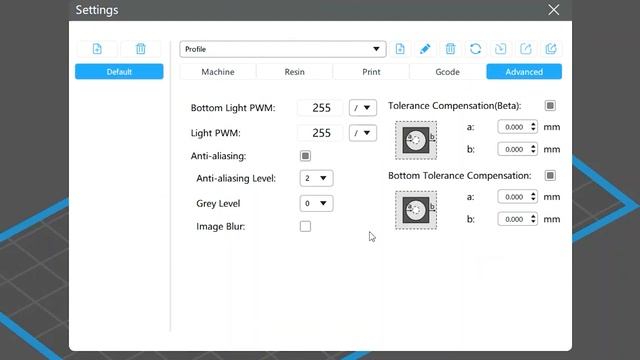Expand the Grey Level dropdown
This screenshot has width=640, height=360.
(x=316, y=203)
